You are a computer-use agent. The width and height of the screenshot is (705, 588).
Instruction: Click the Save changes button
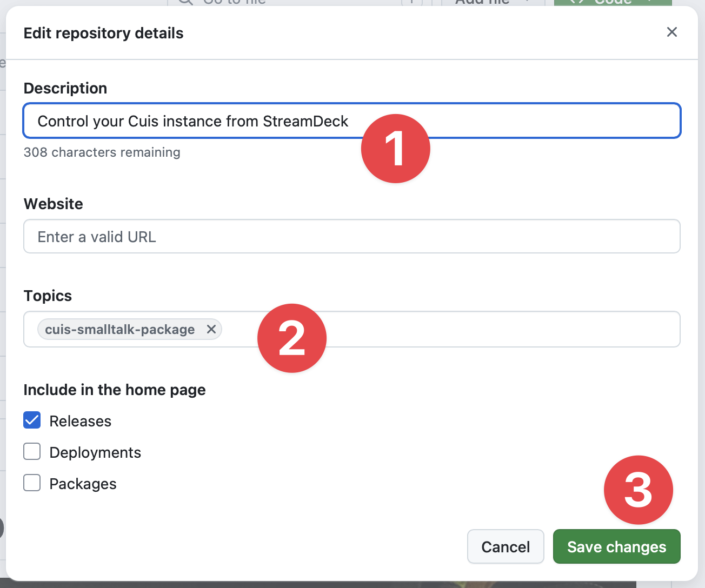coord(617,546)
